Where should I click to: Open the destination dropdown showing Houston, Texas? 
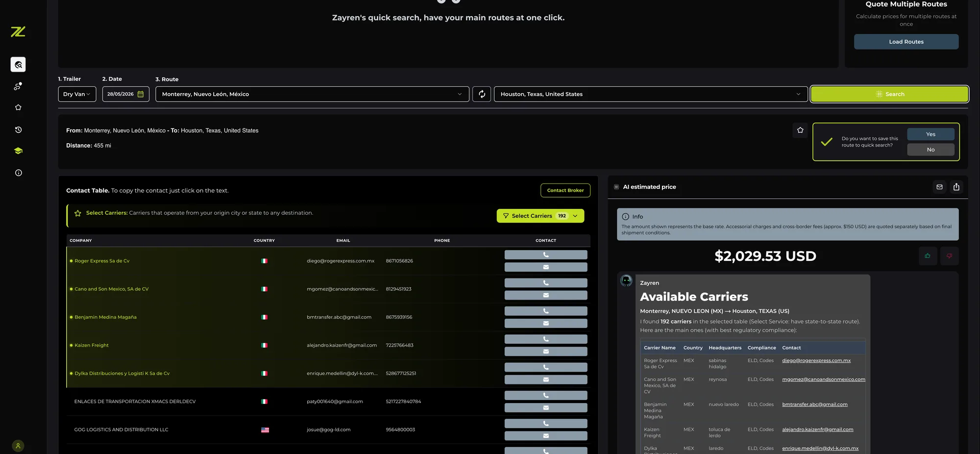pyautogui.click(x=651, y=94)
